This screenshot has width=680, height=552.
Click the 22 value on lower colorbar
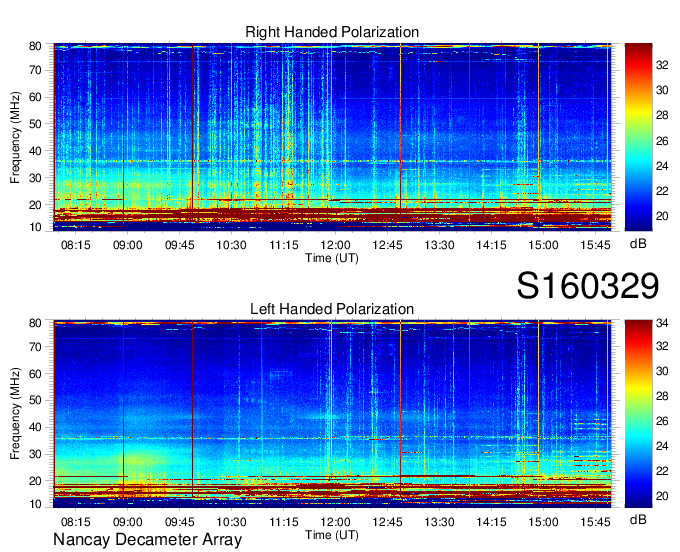tap(662, 471)
